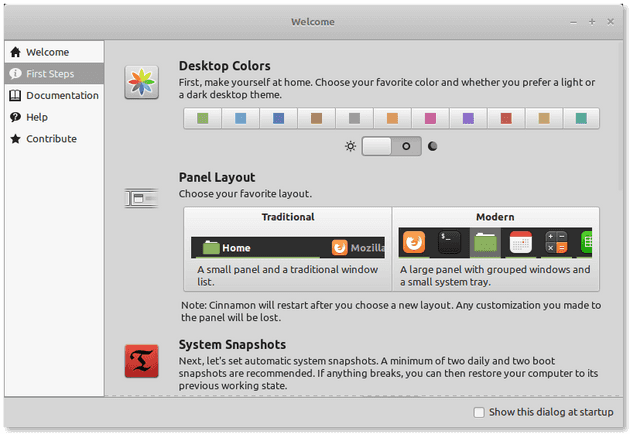Select First Steps in the sidebar
Image resolution: width=630 pixels, height=434 pixels.
54,74
